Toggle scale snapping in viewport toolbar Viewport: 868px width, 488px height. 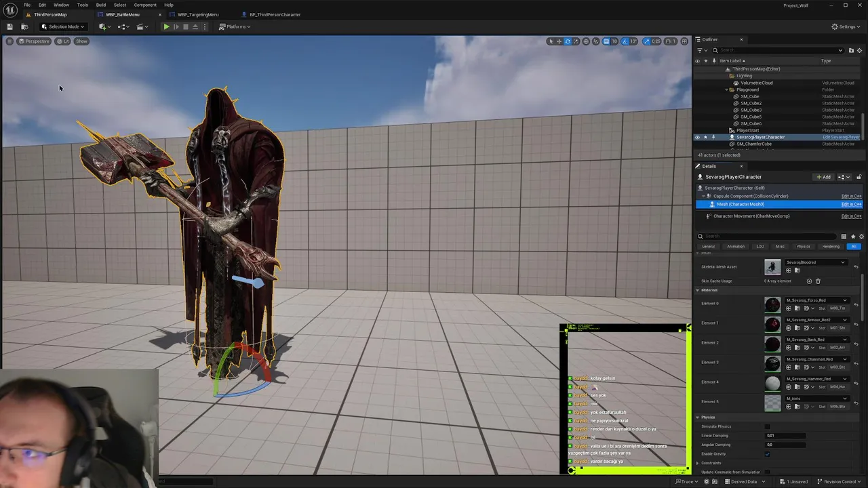pos(647,41)
